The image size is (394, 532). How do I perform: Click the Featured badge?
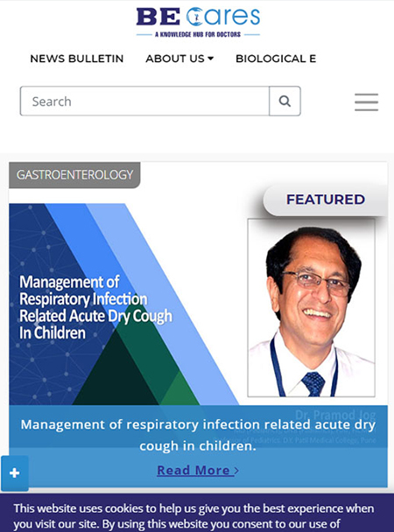325,199
